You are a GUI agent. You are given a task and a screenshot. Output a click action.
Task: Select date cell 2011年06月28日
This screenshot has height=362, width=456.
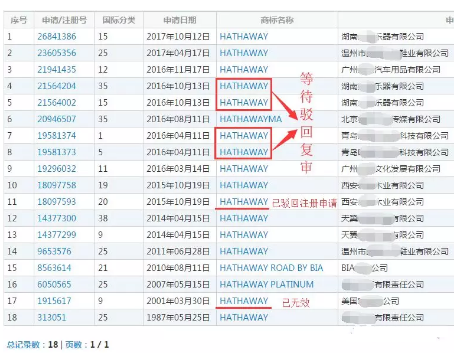click(178, 251)
